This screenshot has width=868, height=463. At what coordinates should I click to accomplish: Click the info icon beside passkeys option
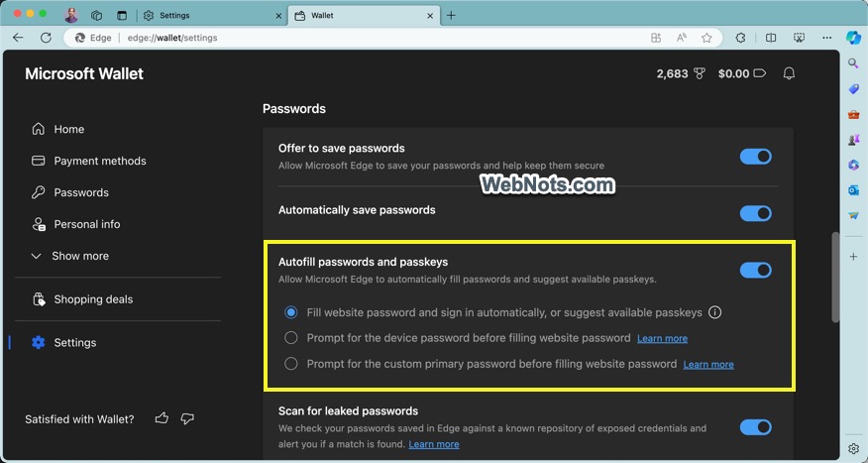click(x=715, y=312)
